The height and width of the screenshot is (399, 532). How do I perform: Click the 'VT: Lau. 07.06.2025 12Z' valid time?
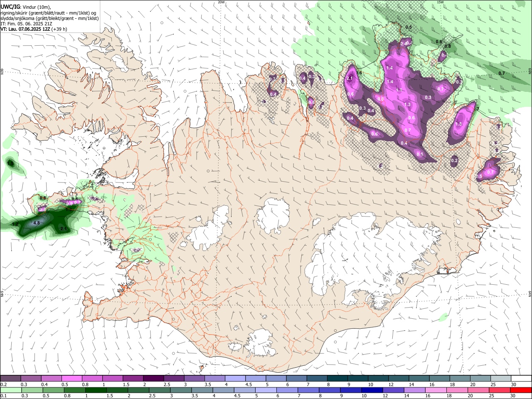(25, 29)
